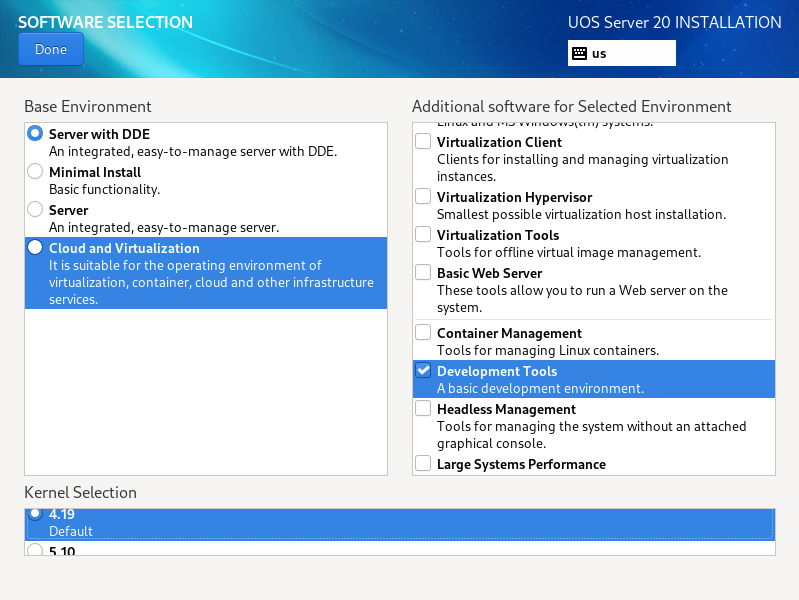Screen dimensions: 799x600
Task: Click 'Tools for offline virtual image management.' text
Action: pos(569,252)
